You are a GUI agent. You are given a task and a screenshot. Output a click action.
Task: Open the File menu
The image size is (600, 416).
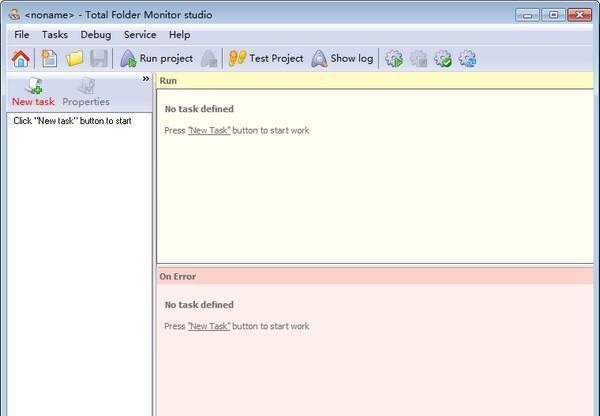coord(21,35)
